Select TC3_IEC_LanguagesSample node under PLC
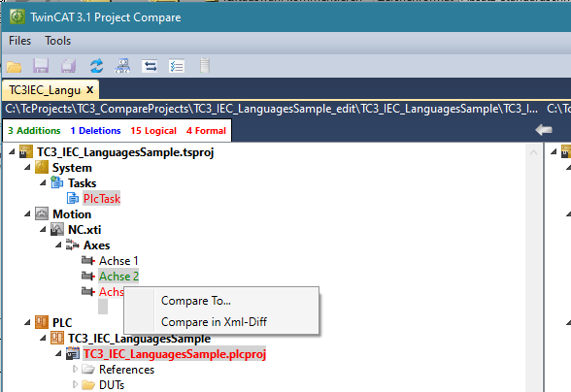The height and width of the screenshot is (392, 571). (139, 338)
